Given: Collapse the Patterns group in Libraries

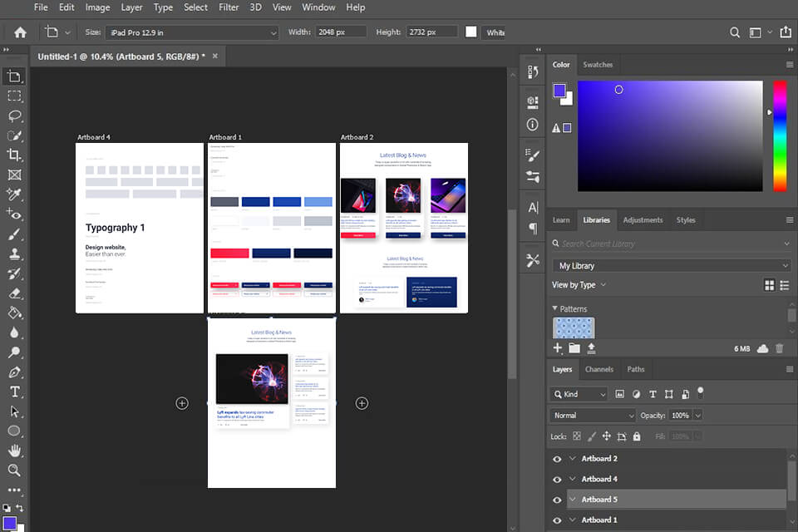Looking at the screenshot, I should (x=554, y=308).
